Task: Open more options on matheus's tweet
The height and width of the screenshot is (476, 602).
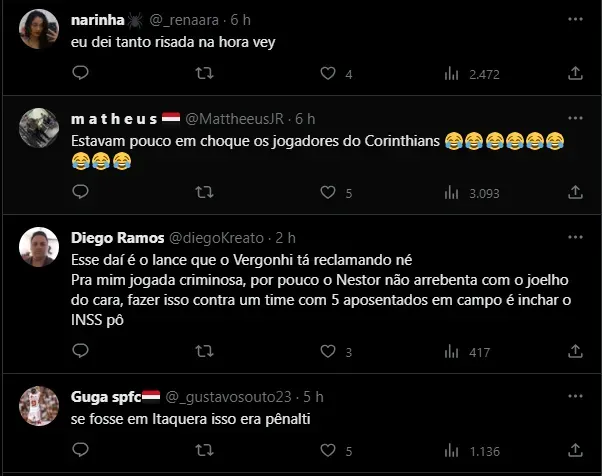Action: click(x=574, y=119)
